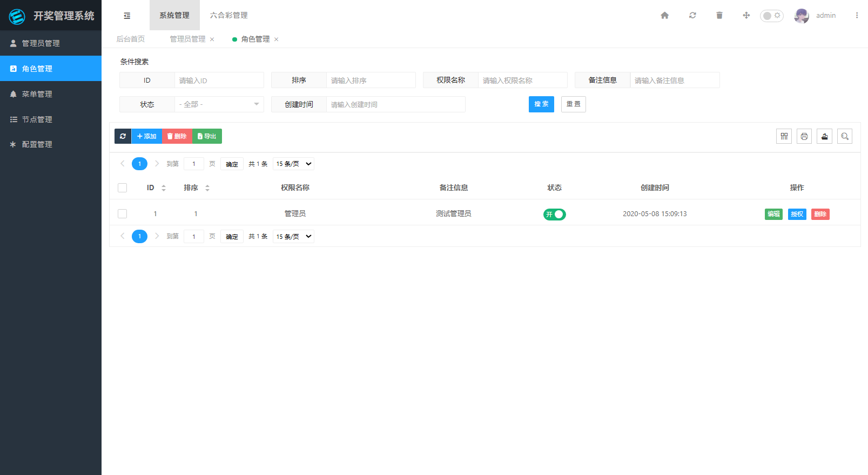Click 删除 for 管理员 row
The width and height of the screenshot is (868, 475).
click(820, 214)
